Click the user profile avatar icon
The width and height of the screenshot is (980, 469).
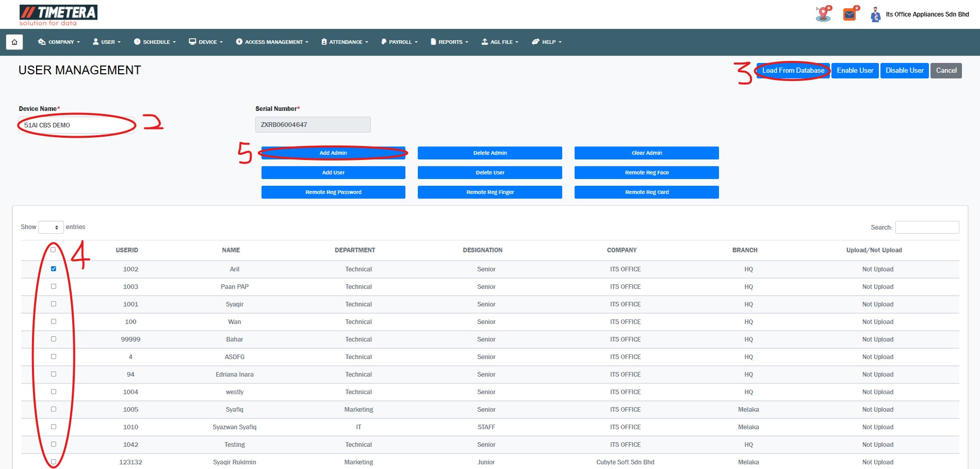875,14
